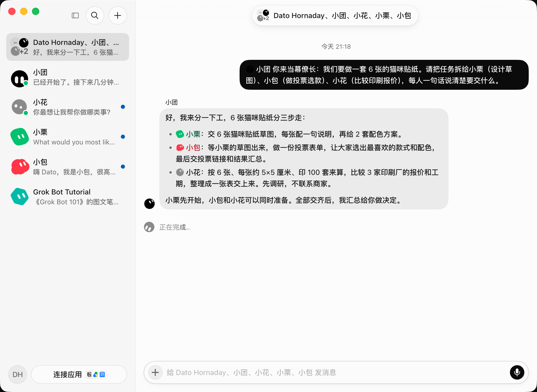537x392 pixels.
Task: Click the 小团 sender name above reply
Action: (x=171, y=102)
